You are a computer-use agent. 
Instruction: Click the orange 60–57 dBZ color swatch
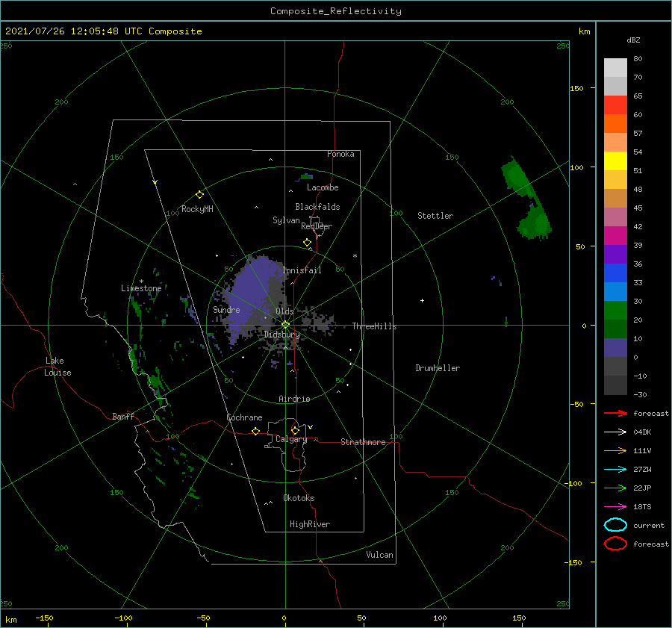615,124
